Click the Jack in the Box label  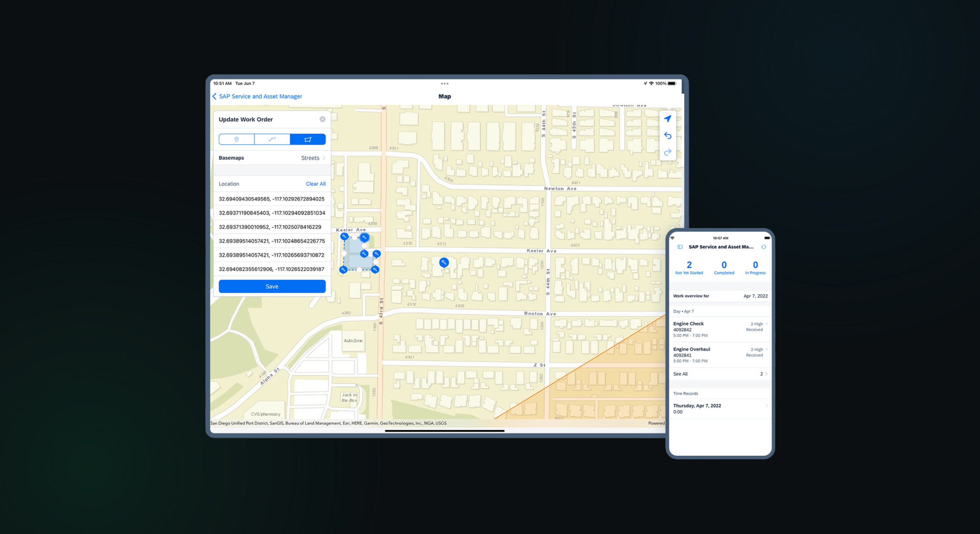[349, 397]
